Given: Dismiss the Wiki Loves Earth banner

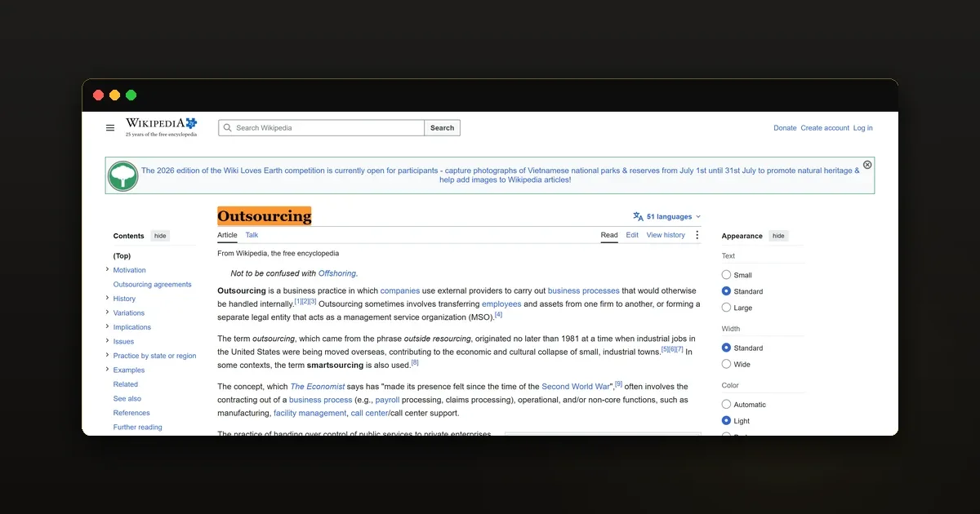Looking at the screenshot, I should (x=867, y=165).
